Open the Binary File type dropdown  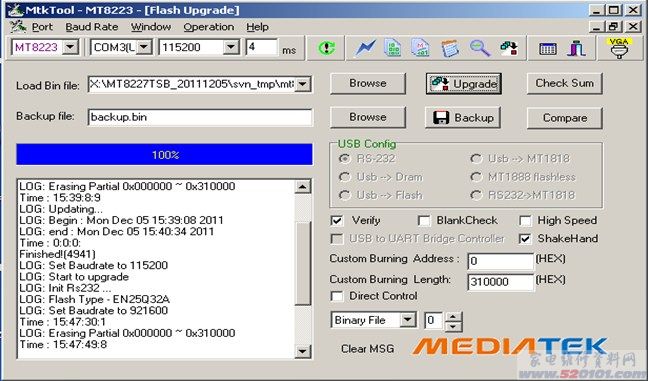tap(408, 320)
